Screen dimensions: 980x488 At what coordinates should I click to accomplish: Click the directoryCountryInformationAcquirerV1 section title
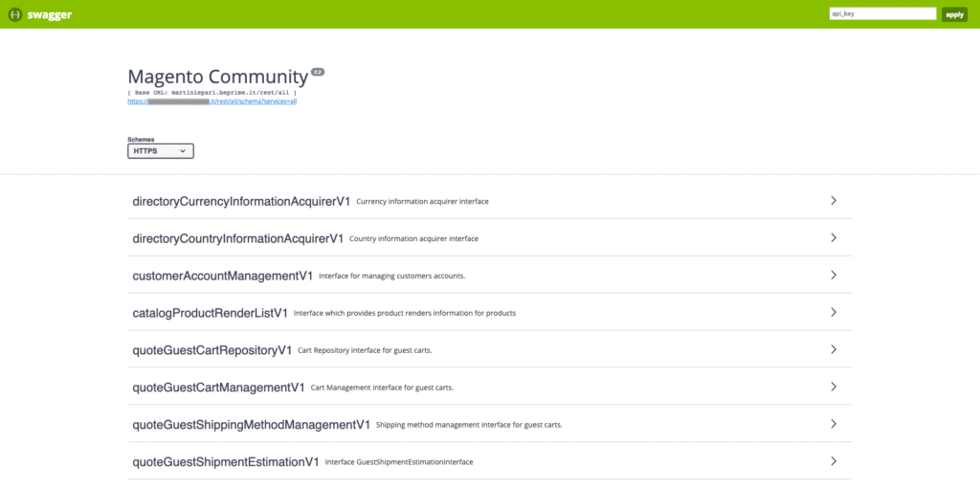[x=238, y=238]
